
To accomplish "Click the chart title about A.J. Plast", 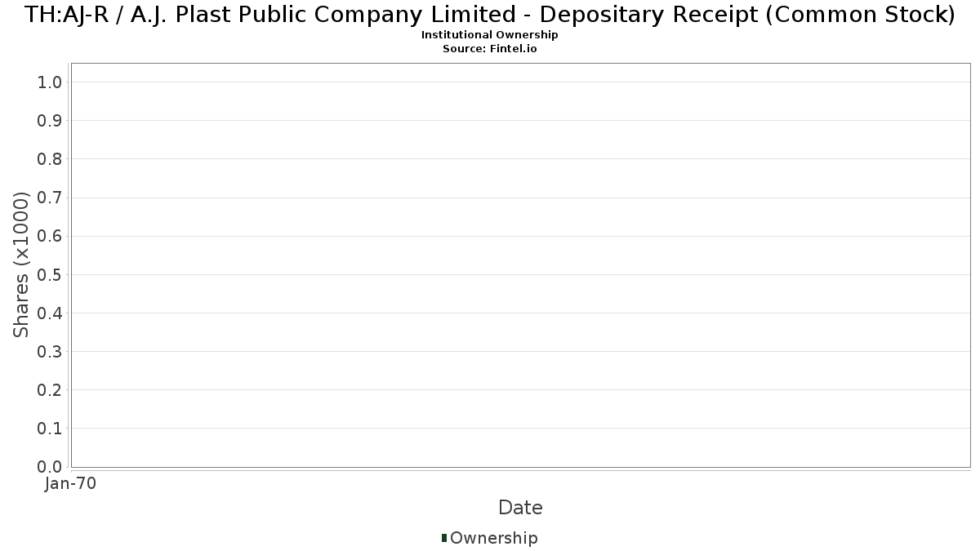I will 490,15.
